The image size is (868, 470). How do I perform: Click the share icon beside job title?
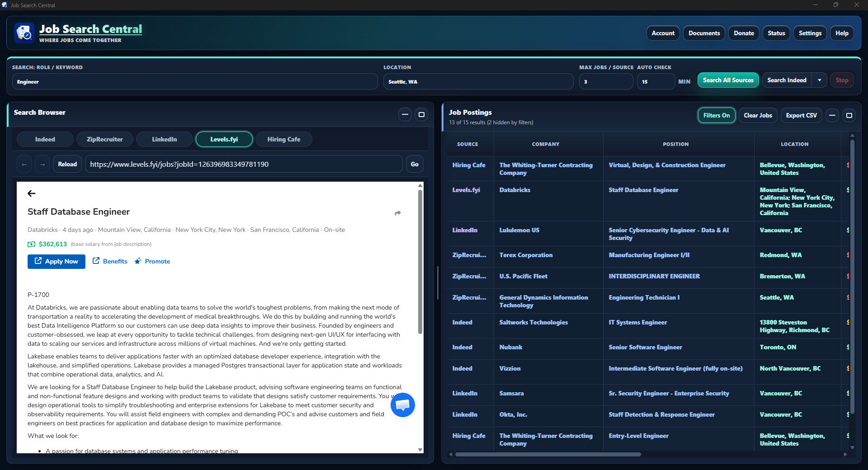click(x=398, y=213)
